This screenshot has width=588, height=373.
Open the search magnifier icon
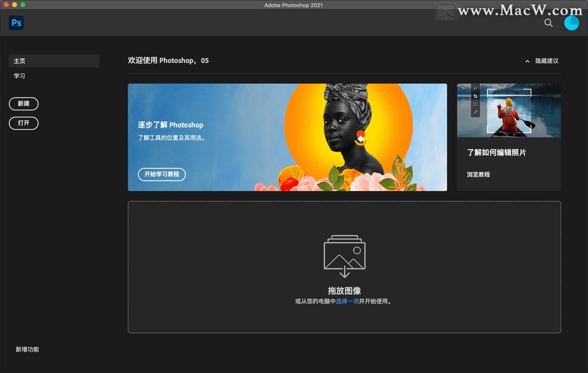[548, 23]
